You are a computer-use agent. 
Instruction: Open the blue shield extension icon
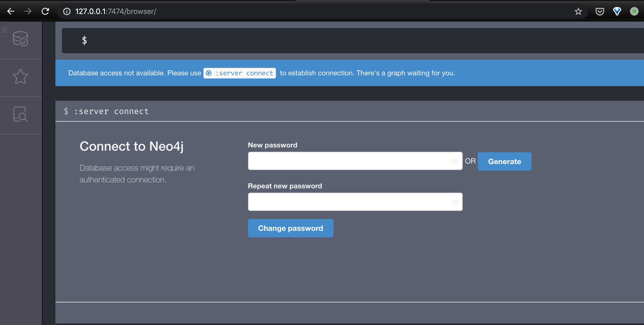coord(617,11)
